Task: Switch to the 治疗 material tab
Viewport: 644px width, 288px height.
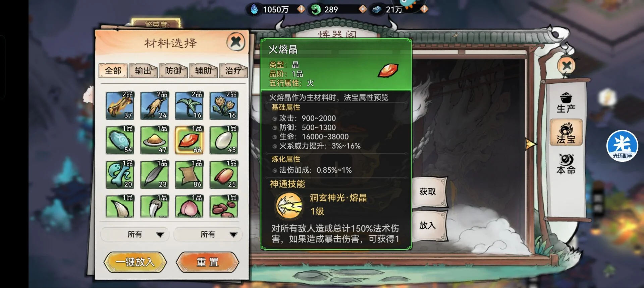Action: 233,71
